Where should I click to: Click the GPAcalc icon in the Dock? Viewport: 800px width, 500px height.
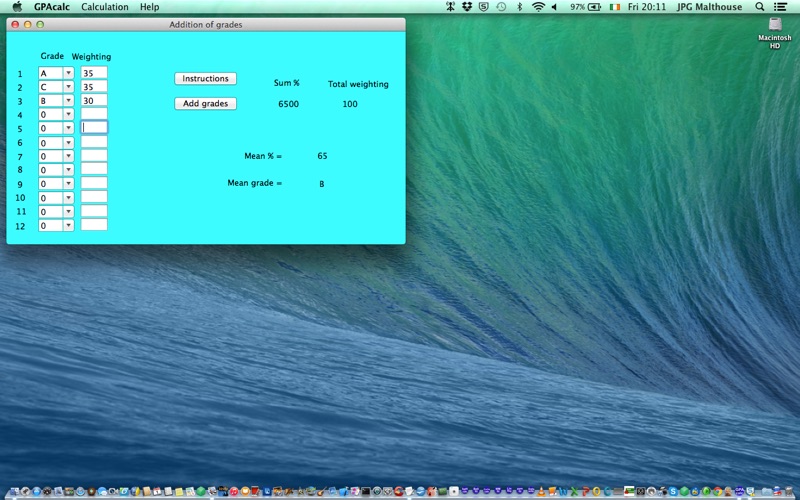[x=739, y=491]
